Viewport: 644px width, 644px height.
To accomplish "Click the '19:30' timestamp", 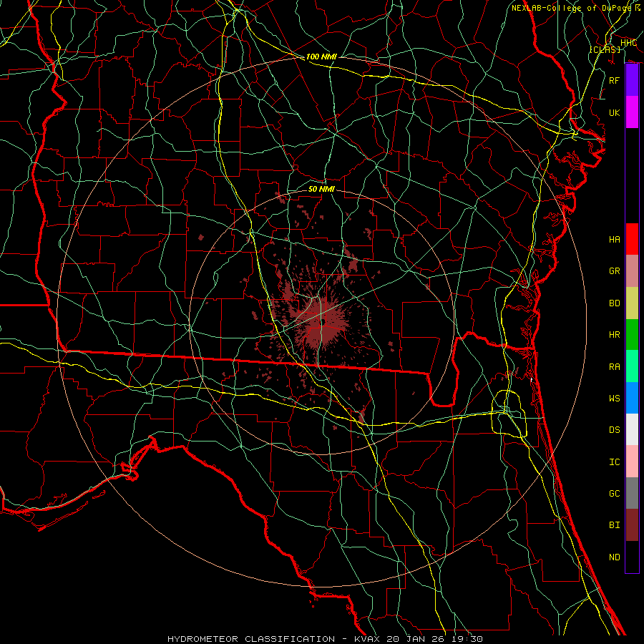I will 469,639.
